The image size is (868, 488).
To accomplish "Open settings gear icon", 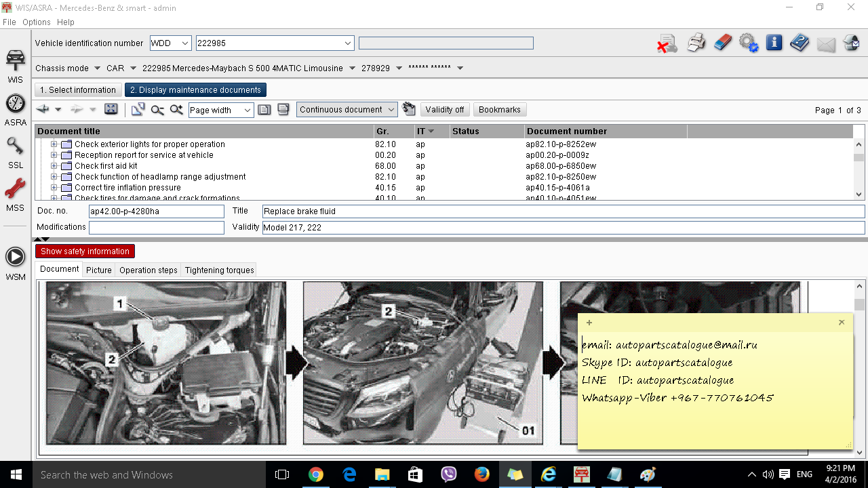I will 749,43.
